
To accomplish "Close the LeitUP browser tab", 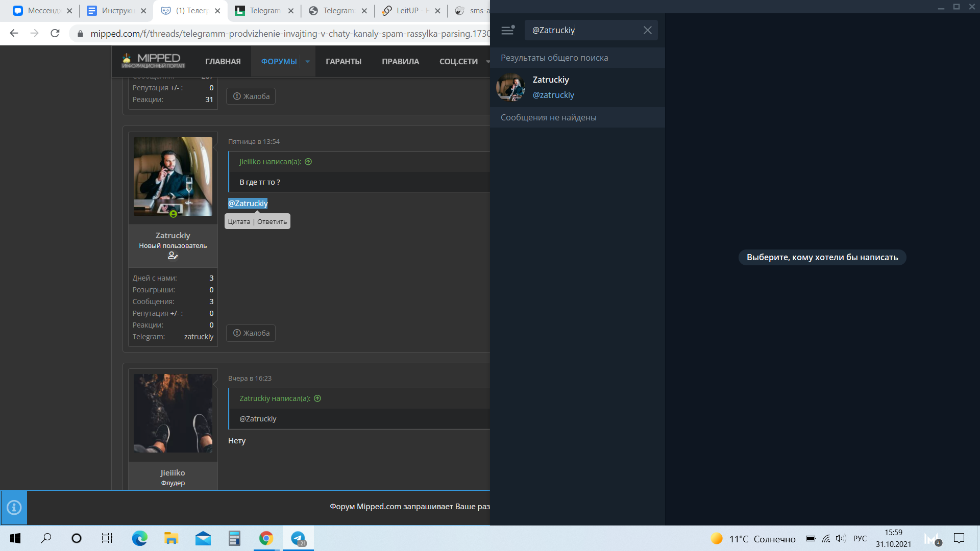I will [x=437, y=11].
